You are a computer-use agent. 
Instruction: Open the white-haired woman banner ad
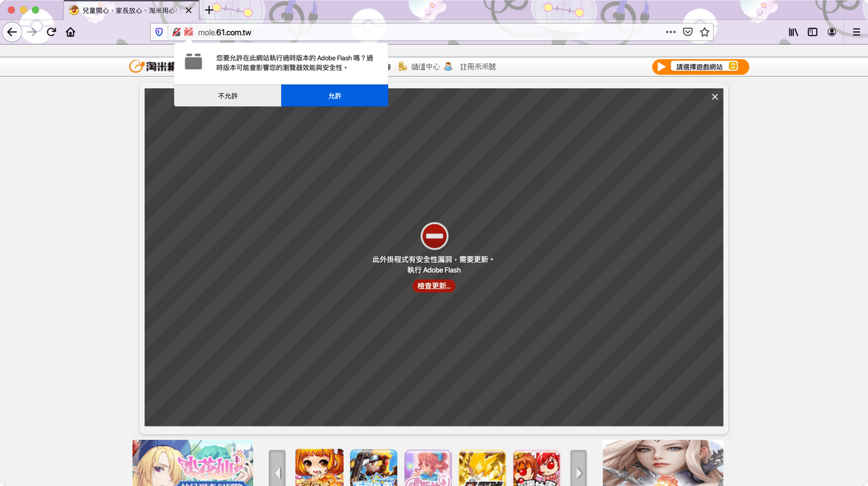pos(663,463)
